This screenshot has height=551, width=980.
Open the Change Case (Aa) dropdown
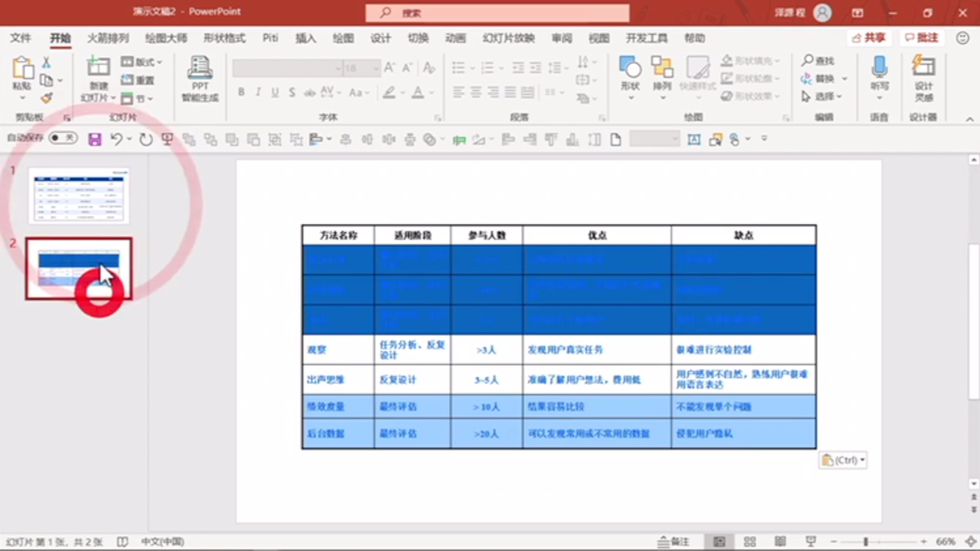pos(360,93)
